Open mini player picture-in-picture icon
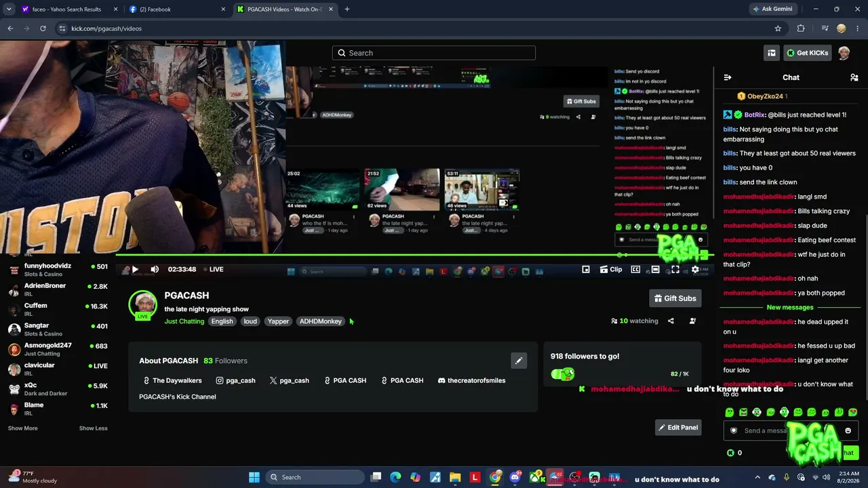868x488 pixels. [586, 269]
